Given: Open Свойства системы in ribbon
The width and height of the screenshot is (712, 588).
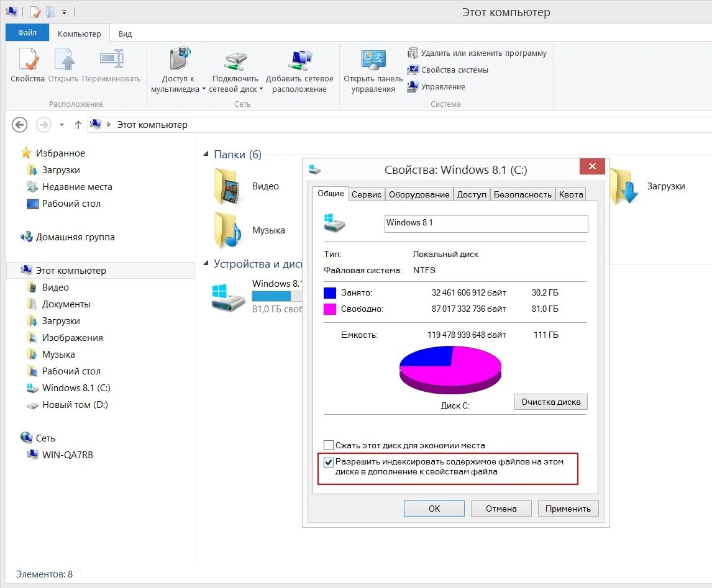Looking at the screenshot, I should (448, 70).
